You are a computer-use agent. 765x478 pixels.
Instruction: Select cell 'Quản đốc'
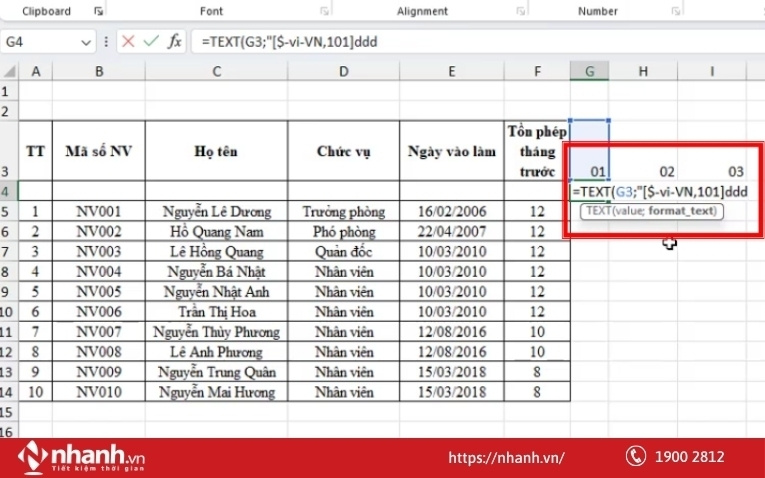(343, 252)
